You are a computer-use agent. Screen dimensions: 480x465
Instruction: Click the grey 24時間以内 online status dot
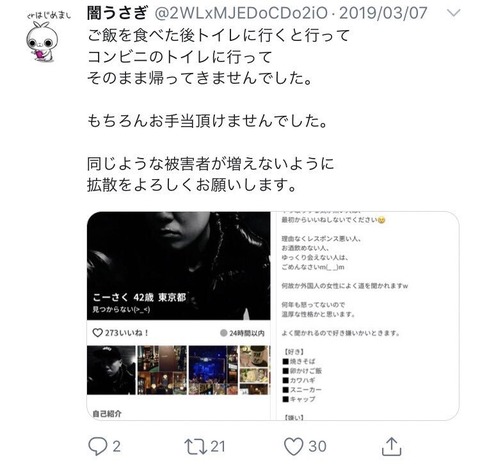224,333
